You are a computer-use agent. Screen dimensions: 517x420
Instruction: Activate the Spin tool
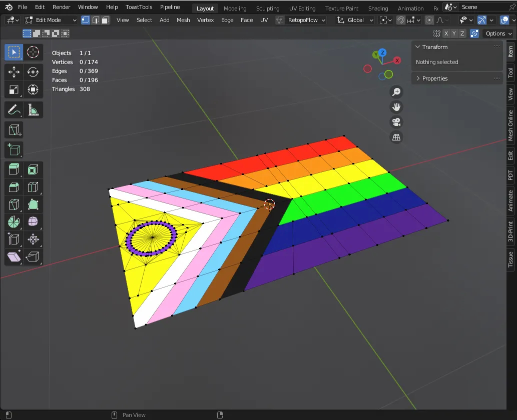(x=14, y=222)
